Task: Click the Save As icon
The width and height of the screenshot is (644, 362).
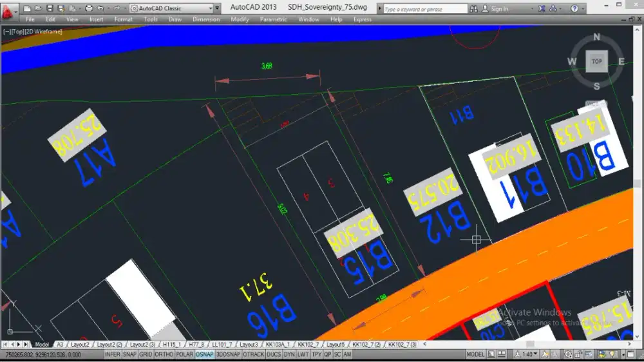Action: pyautogui.click(x=61, y=8)
